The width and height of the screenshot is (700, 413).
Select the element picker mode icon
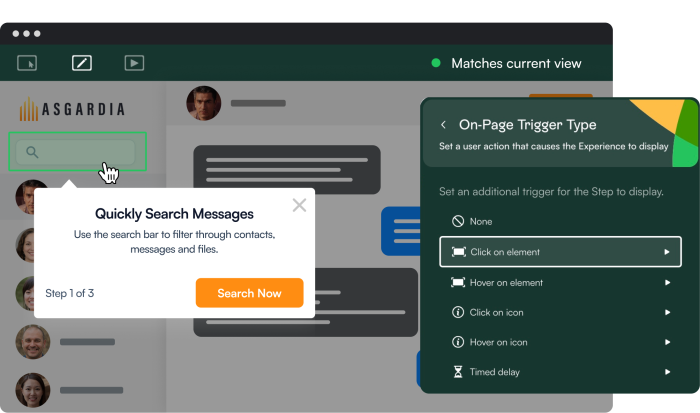tap(27, 63)
